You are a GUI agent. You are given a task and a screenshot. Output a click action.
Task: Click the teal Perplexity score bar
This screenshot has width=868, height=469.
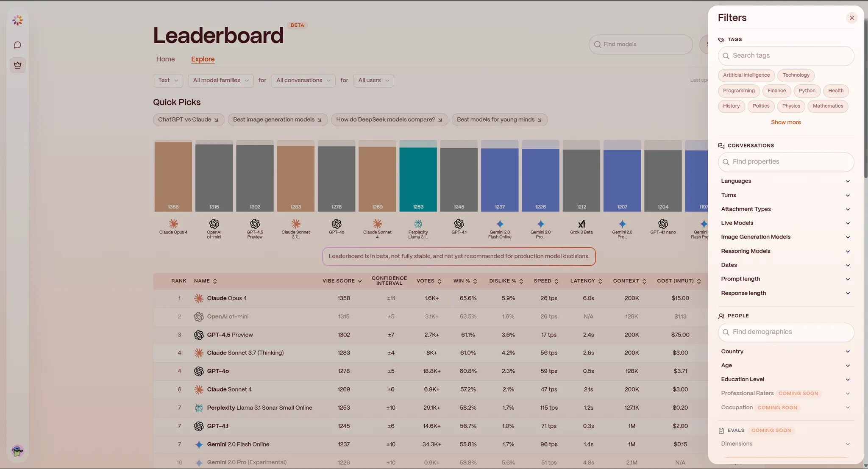[x=418, y=178]
